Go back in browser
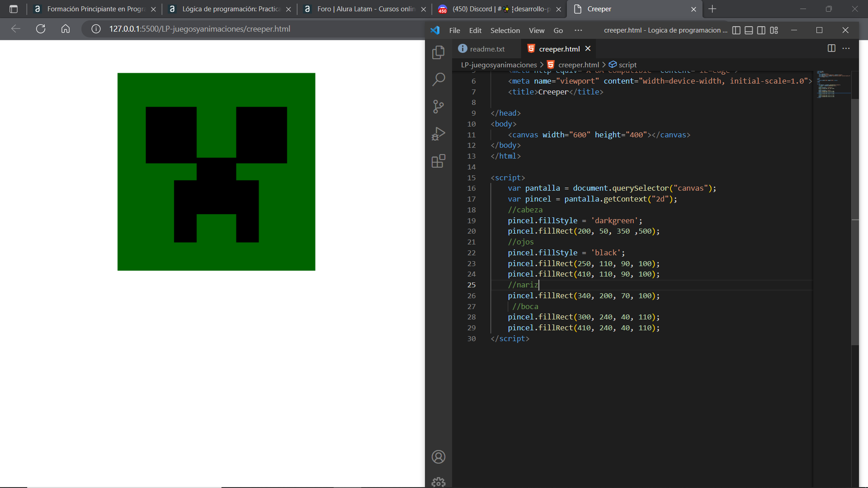868x488 pixels. point(16,29)
